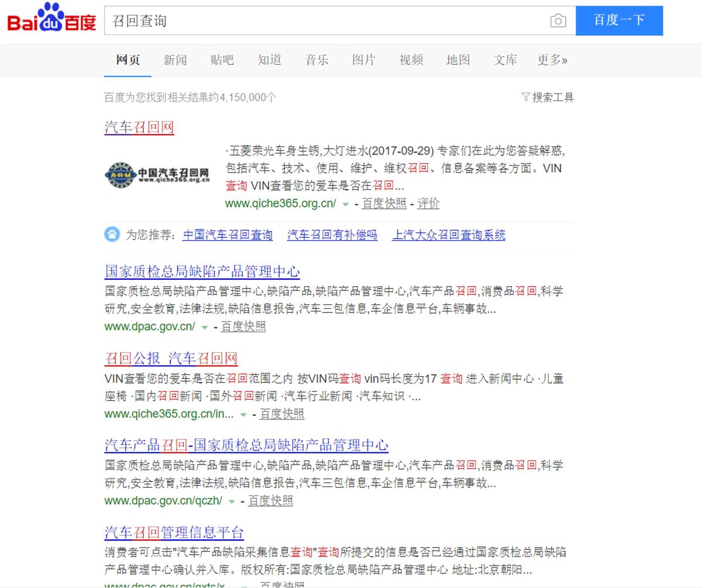
Task: Open 汽车产品召回-国家质检总局缺陷产品管理中心 title
Action: point(246,445)
